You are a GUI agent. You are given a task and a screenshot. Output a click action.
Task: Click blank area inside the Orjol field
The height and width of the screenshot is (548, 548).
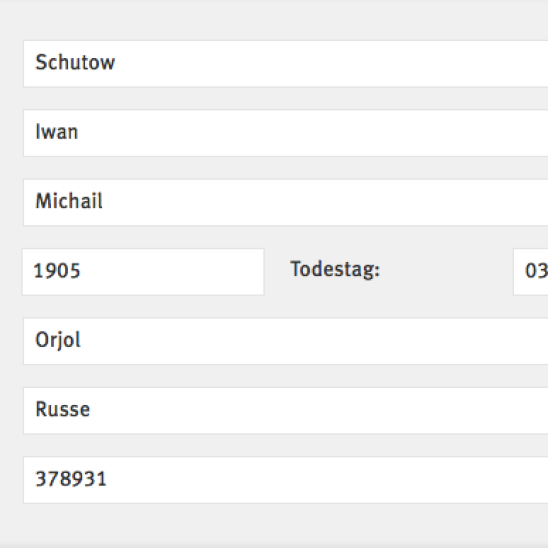point(315,341)
